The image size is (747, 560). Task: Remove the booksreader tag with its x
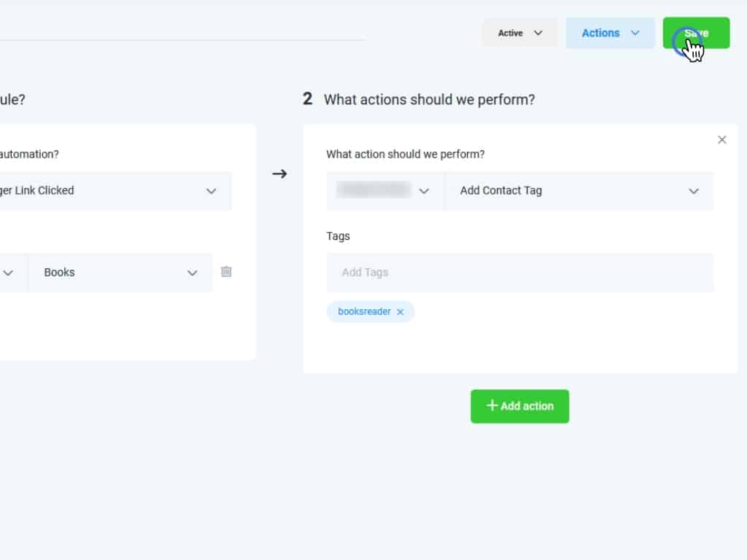pyautogui.click(x=400, y=312)
